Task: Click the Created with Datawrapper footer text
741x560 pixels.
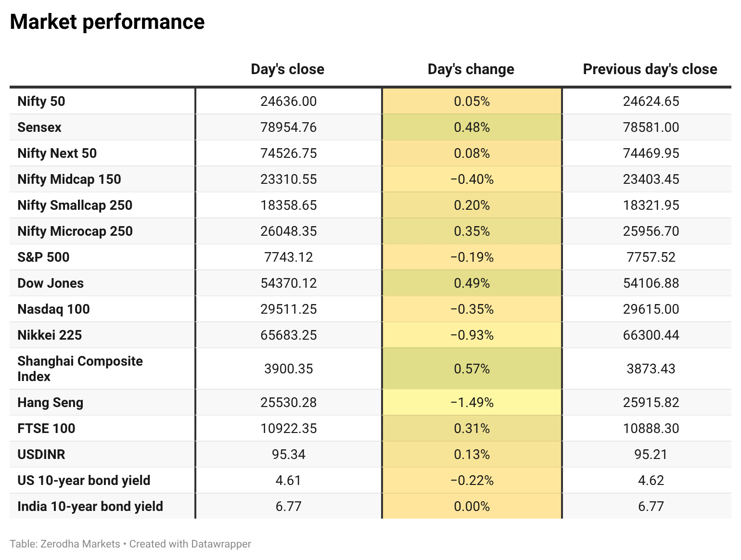Action: point(190,544)
